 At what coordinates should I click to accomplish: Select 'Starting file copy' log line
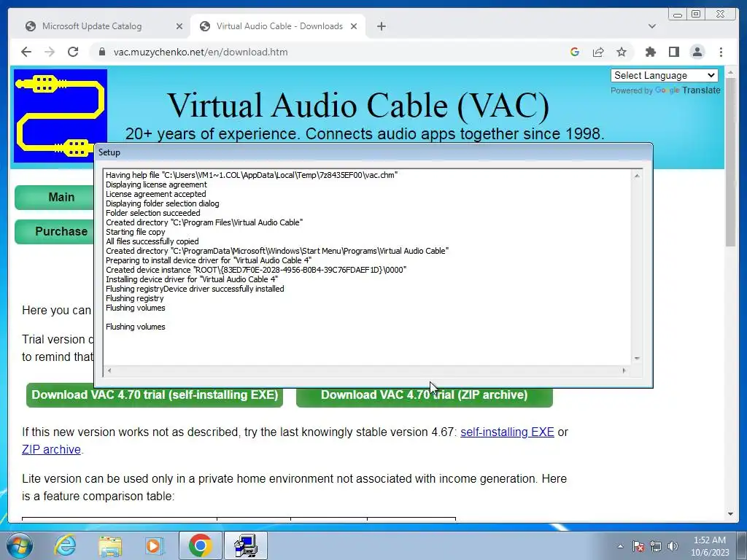(135, 232)
